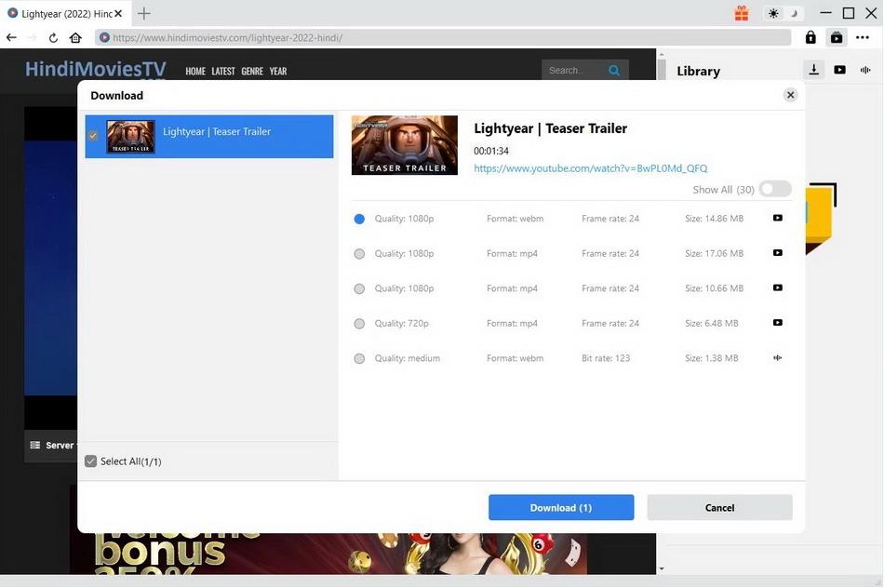Toggle the checkbox on the Lightyear Teaser Trailer item

click(93, 136)
